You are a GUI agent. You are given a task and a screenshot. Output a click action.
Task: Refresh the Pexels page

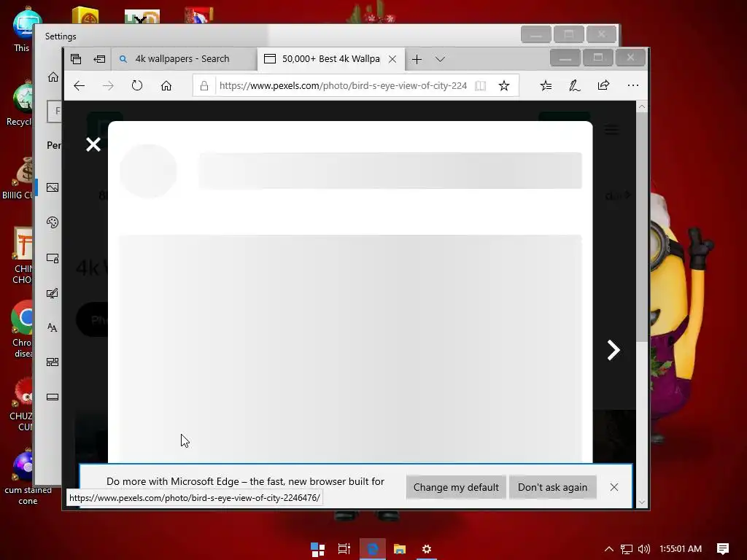[137, 86]
